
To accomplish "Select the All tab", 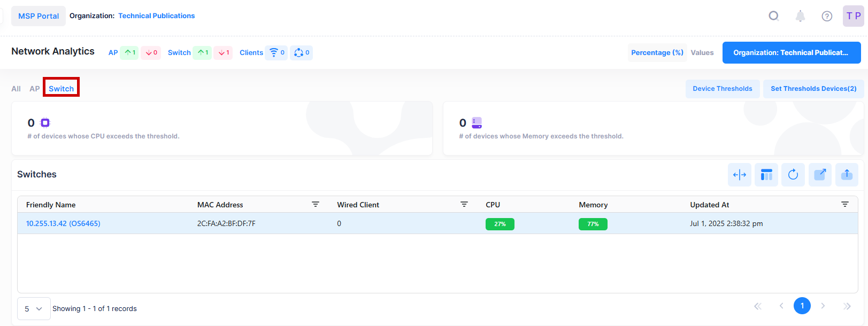I will (16, 89).
